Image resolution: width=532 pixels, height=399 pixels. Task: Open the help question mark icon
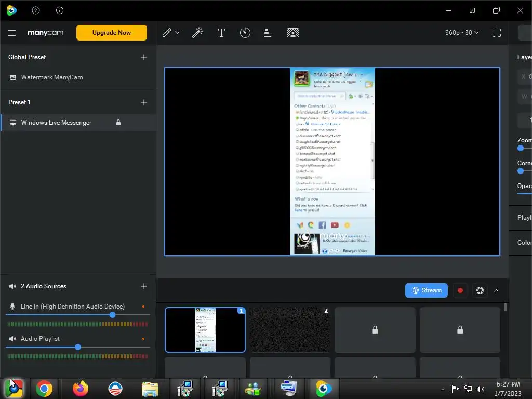tap(36, 10)
